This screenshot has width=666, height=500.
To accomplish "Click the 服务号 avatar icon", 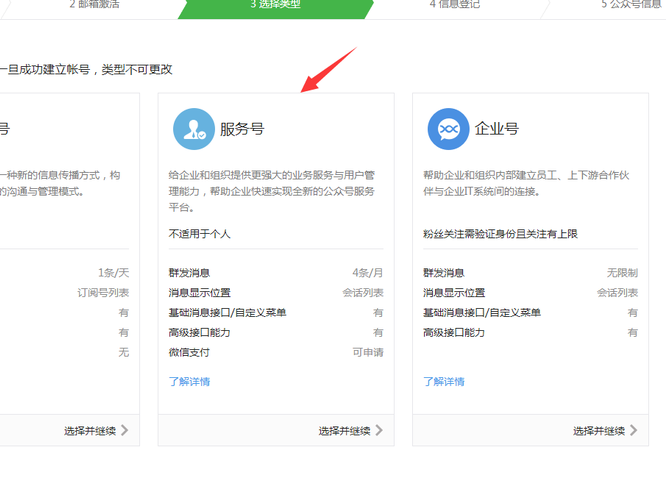I will (194, 129).
